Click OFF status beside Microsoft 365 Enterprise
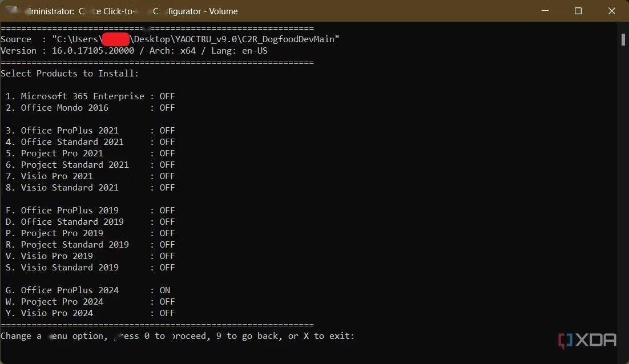Screen dimensions: 629x364 (x=167, y=96)
